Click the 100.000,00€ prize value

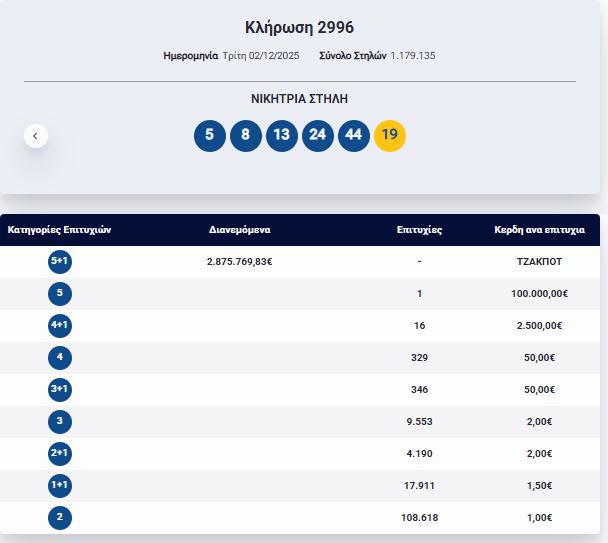point(539,293)
